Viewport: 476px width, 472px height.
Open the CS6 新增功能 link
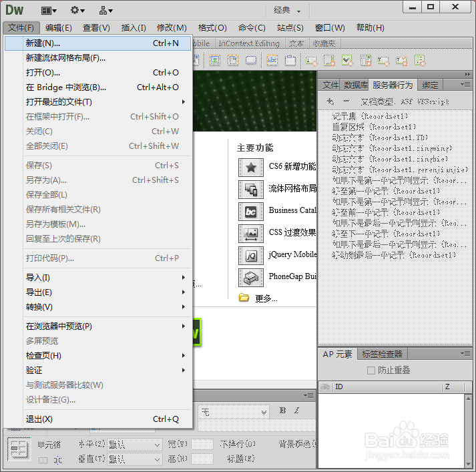tap(292, 166)
